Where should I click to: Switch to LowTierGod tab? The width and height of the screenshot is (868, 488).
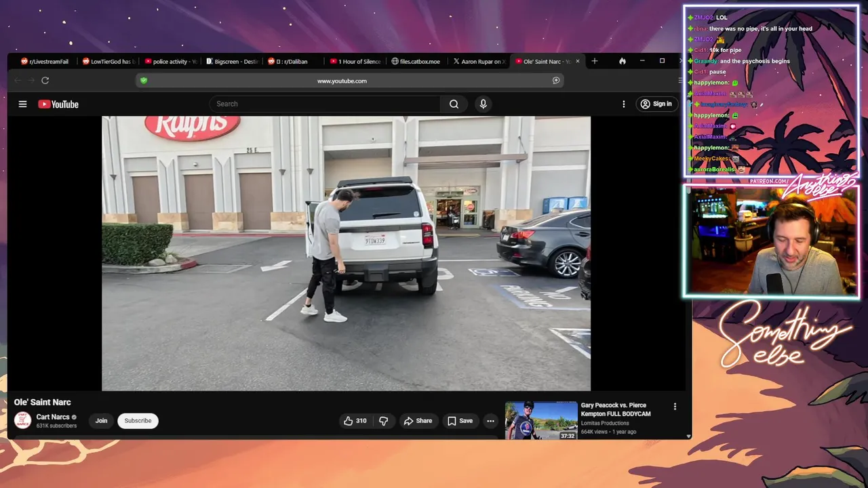(107, 61)
